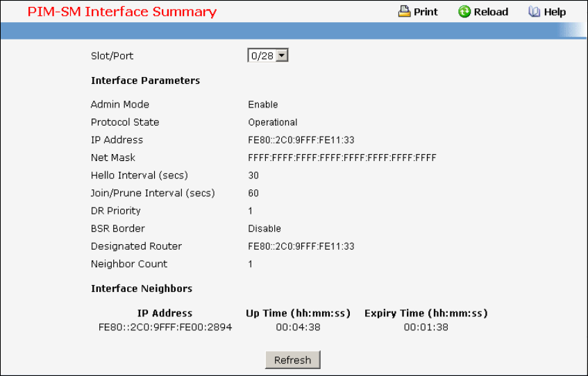Click the green Reload icon

[x=464, y=12]
